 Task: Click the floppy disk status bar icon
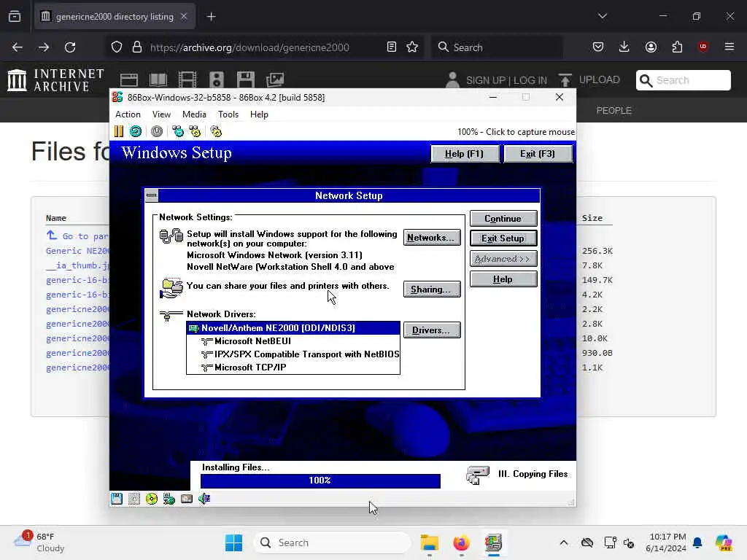point(117,499)
